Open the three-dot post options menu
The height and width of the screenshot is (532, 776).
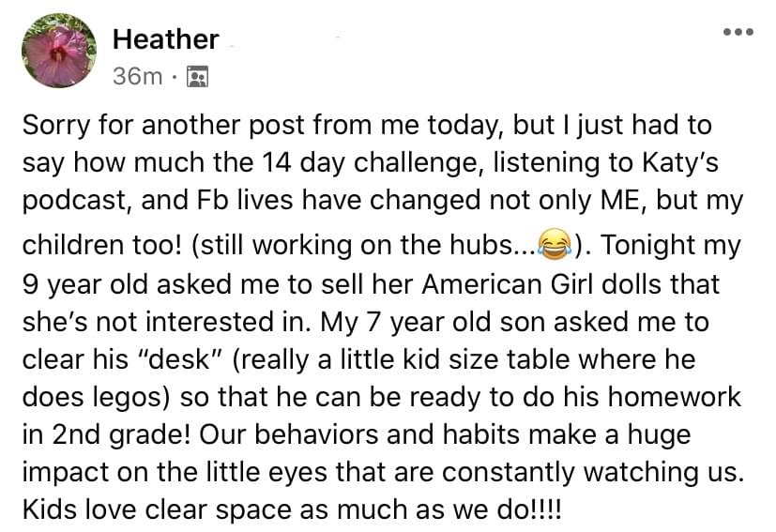click(x=738, y=32)
